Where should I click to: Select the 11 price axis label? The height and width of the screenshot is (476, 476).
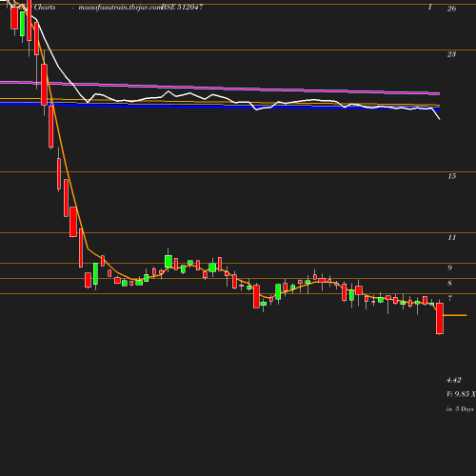pyautogui.click(x=452, y=237)
